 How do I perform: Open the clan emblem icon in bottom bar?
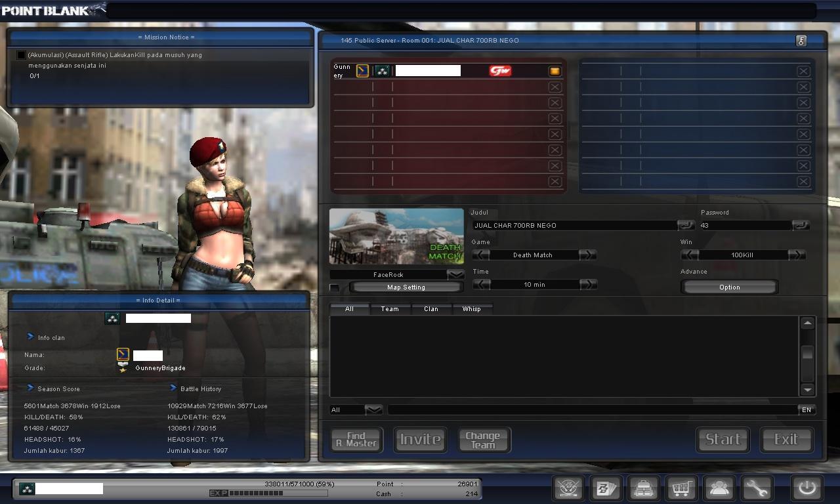[568, 488]
